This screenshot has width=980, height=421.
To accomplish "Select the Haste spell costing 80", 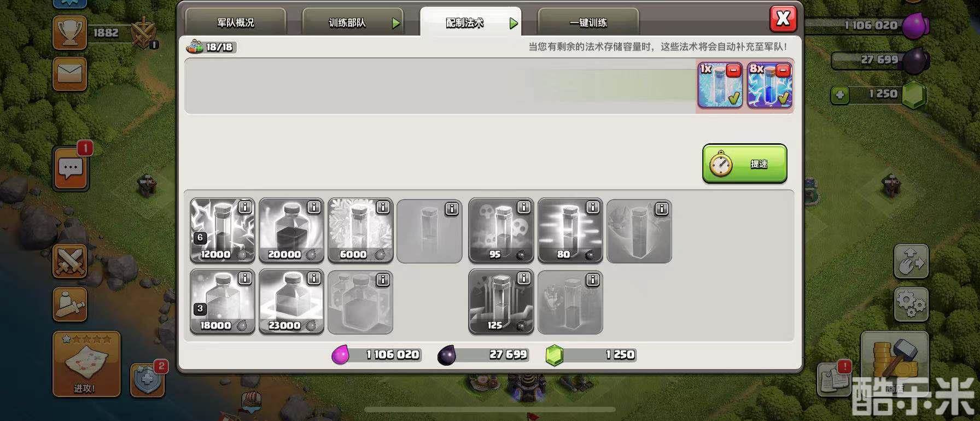I will click(x=570, y=231).
